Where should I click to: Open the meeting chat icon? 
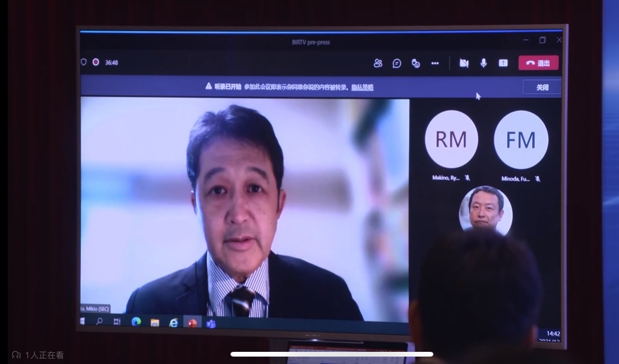397,63
